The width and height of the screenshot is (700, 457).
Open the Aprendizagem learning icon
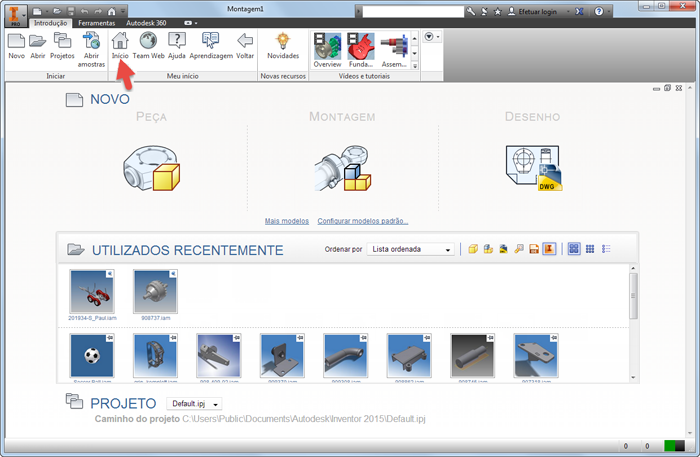click(211, 46)
